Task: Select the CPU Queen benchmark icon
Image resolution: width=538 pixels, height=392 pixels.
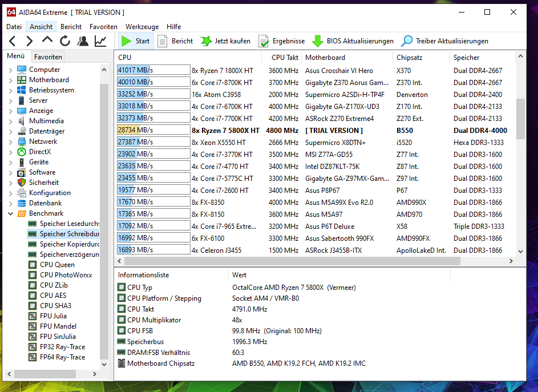Action: [x=33, y=265]
